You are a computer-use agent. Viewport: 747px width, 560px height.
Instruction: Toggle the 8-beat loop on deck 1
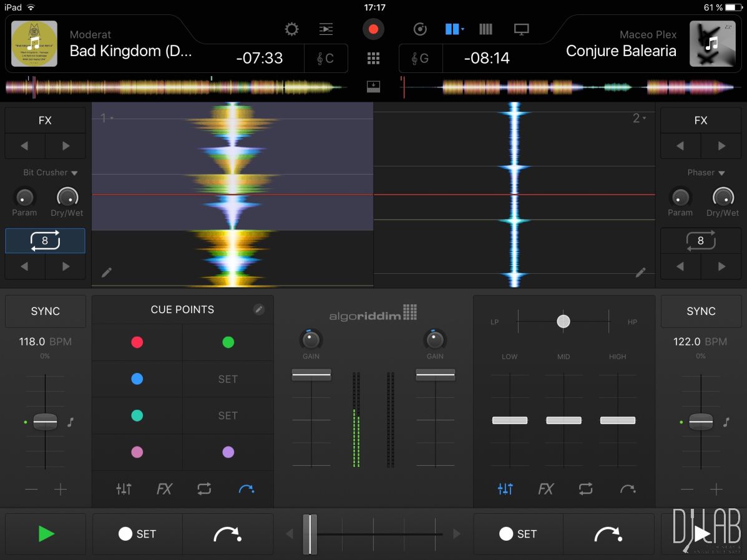click(45, 241)
